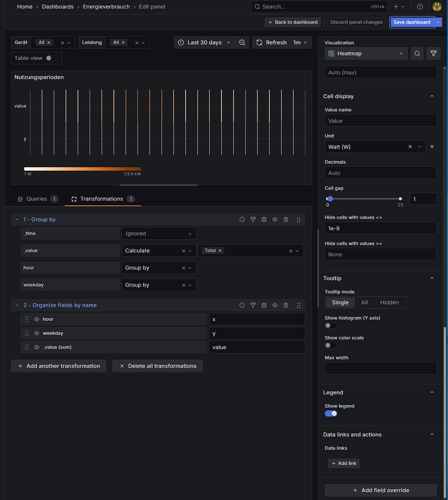Delete the Group by transformation via trash icon
Viewport: 448px width, 500px height.
coord(286,219)
